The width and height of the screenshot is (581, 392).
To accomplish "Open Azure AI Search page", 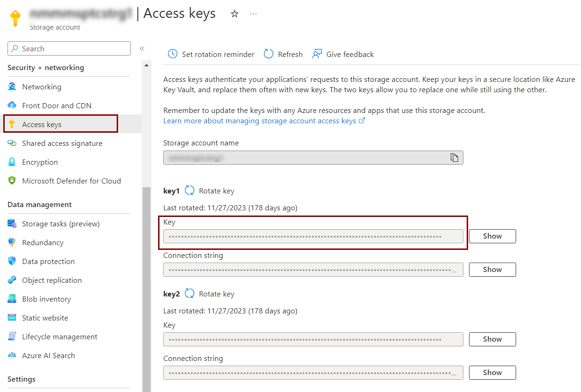I will (x=48, y=356).
